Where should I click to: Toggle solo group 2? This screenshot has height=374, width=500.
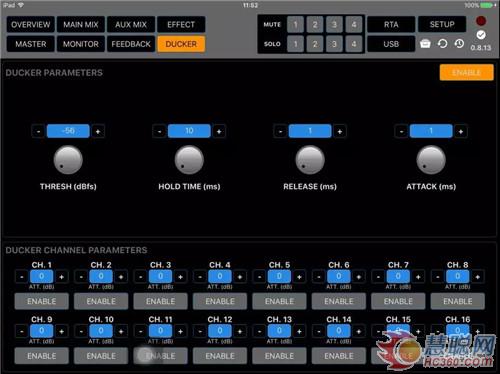point(315,44)
